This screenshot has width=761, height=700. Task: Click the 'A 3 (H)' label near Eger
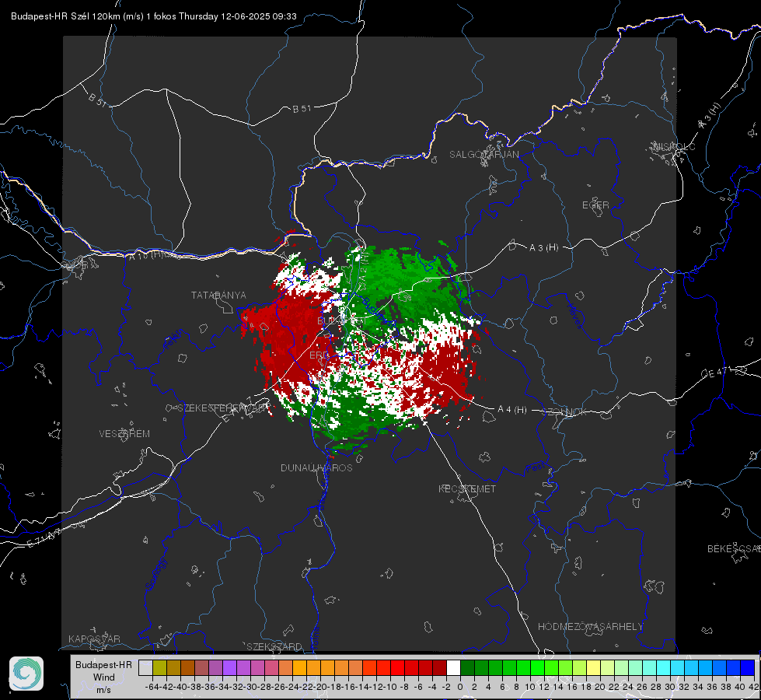(543, 248)
